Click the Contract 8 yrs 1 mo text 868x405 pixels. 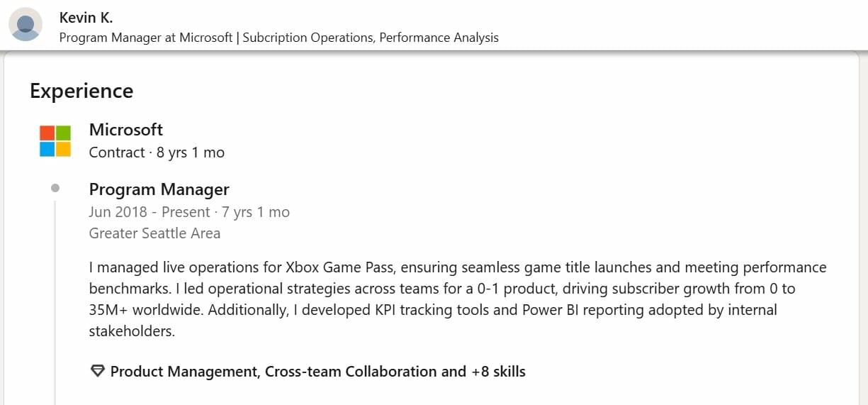pos(157,152)
